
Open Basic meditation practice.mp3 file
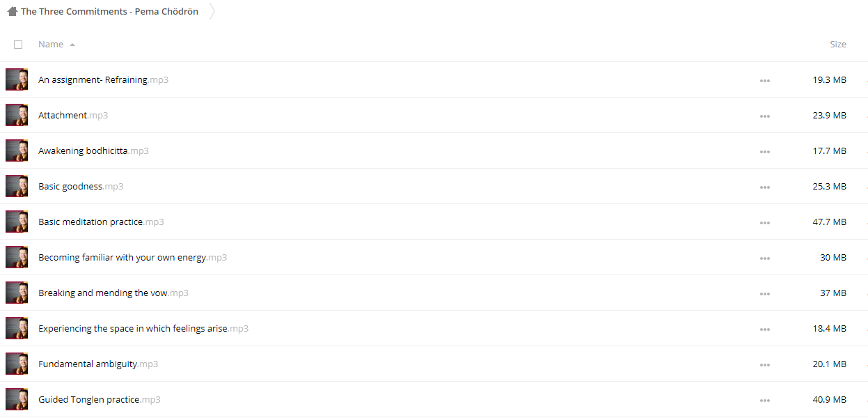[101, 222]
